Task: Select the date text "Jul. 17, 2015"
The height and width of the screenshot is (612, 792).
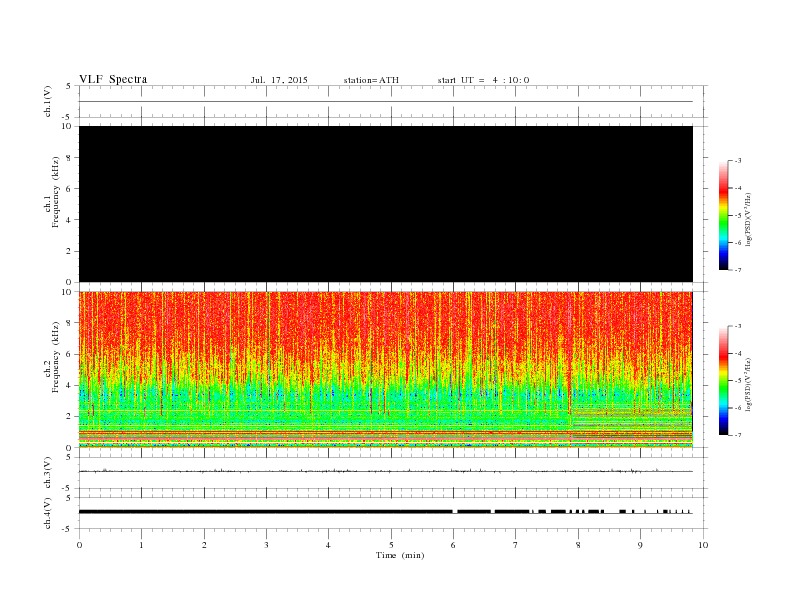Action: click(279, 80)
